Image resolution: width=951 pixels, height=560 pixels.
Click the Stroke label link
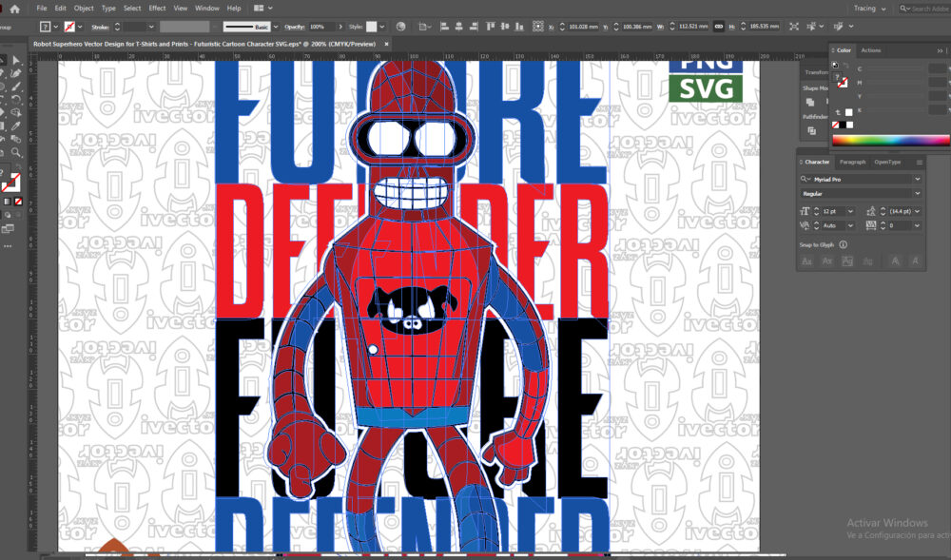(x=100, y=28)
